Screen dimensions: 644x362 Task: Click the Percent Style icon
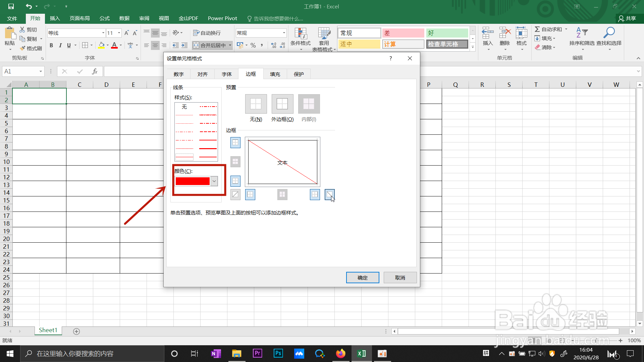click(x=253, y=45)
